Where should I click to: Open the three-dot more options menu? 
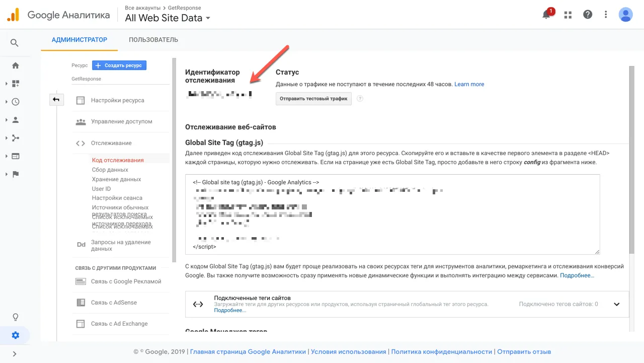point(606,15)
